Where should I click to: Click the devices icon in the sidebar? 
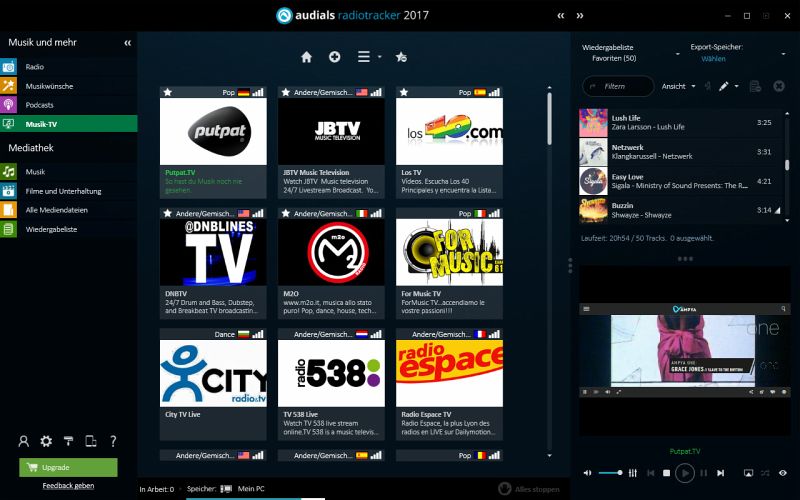tap(91, 441)
